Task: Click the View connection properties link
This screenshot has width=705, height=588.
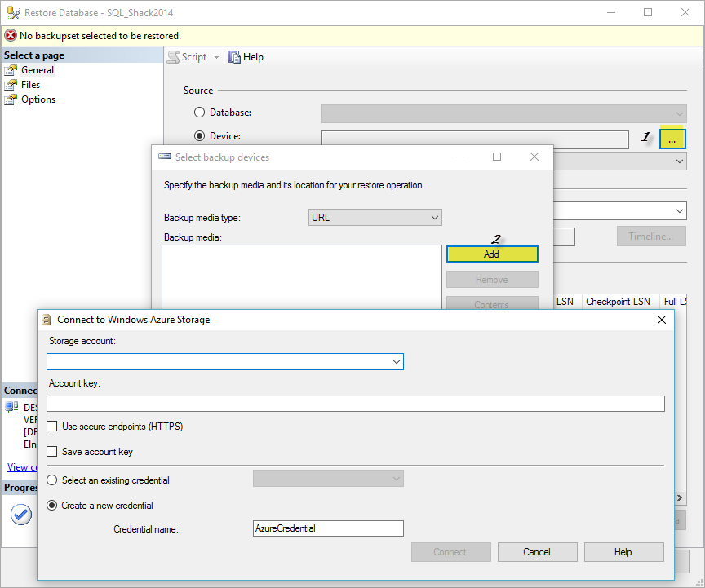Action: pyautogui.click(x=21, y=467)
